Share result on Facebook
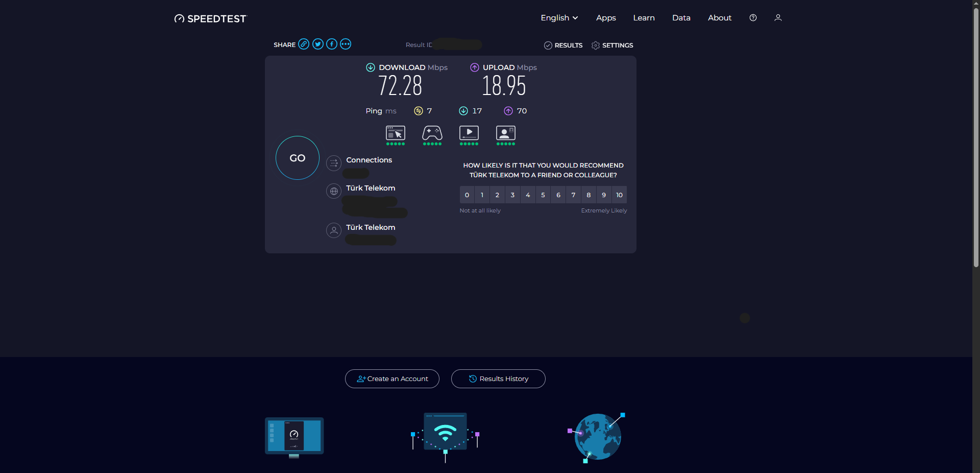980x473 pixels. click(332, 44)
